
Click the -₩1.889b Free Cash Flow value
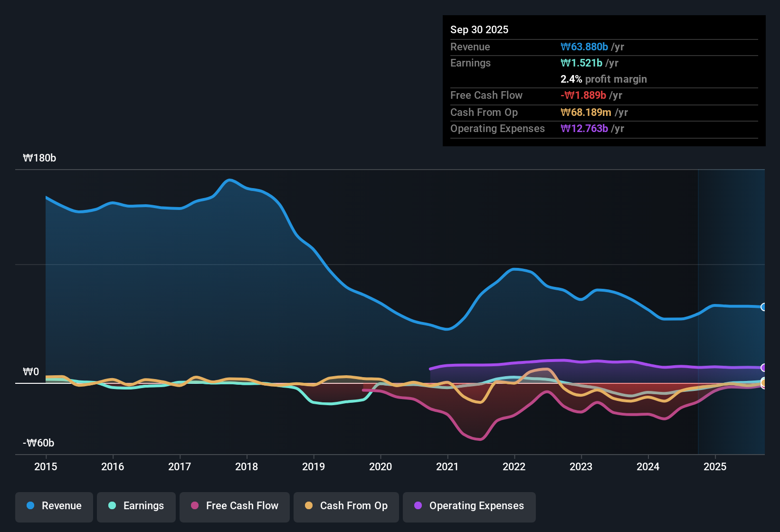(x=584, y=95)
